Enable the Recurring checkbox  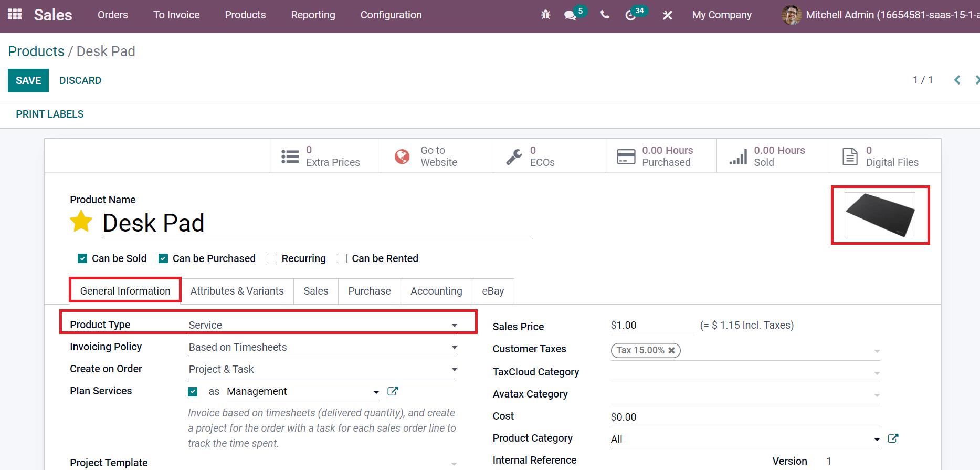point(272,258)
